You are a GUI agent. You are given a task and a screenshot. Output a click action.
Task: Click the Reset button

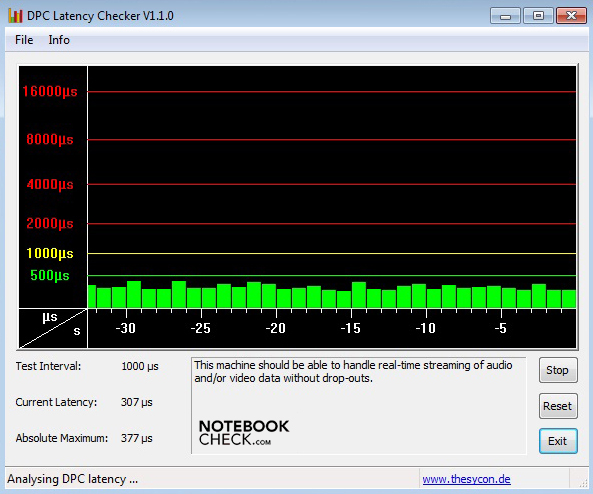coord(558,406)
